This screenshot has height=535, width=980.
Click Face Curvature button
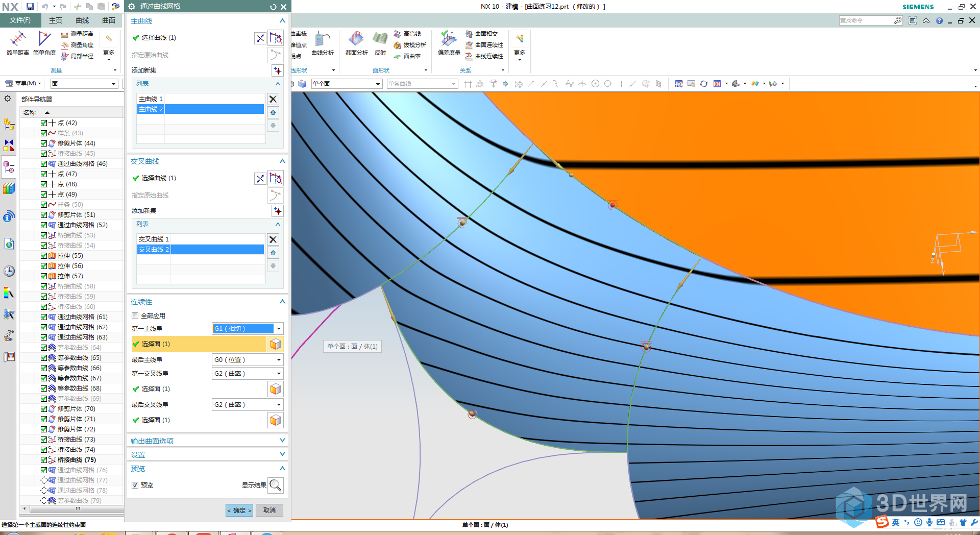click(407, 56)
